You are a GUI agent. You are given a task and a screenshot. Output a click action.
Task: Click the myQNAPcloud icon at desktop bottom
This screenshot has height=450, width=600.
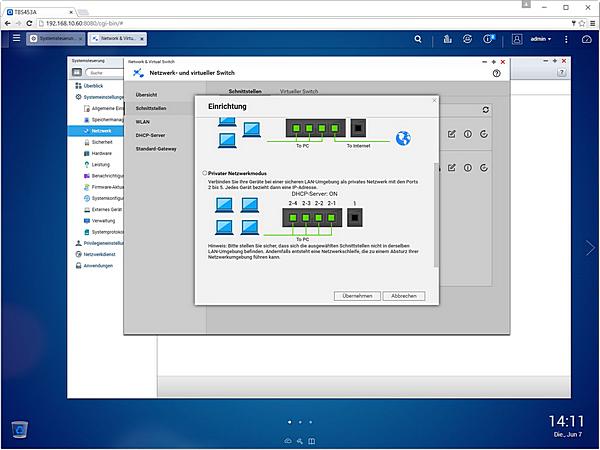[288, 441]
